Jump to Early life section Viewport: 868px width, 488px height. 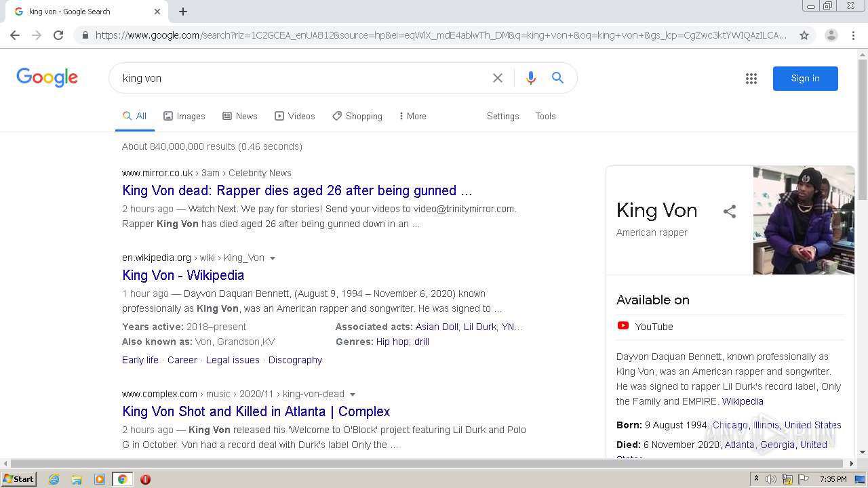tap(140, 360)
